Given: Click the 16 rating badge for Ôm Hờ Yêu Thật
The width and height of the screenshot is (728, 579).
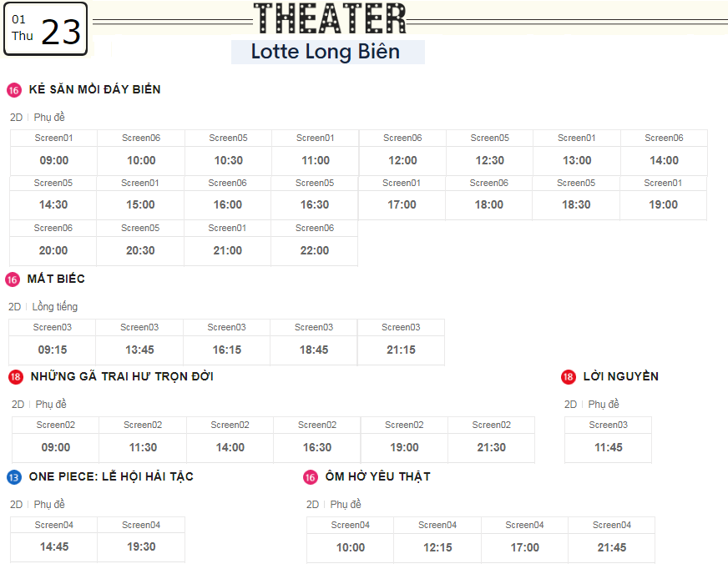Looking at the screenshot, I should [310, 477].
